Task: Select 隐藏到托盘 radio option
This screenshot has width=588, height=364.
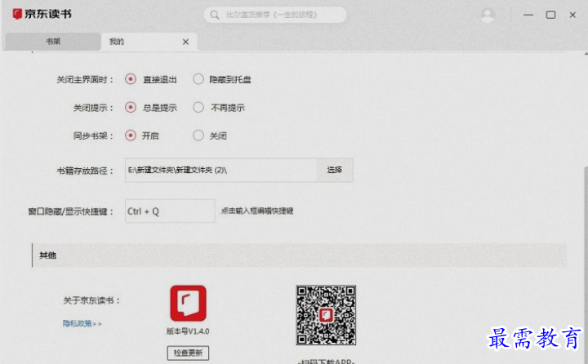Action: coord(198,79)
